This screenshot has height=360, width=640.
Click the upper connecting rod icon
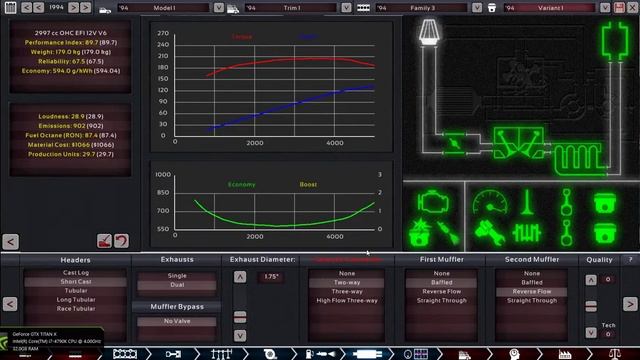[x=566, y=202]
